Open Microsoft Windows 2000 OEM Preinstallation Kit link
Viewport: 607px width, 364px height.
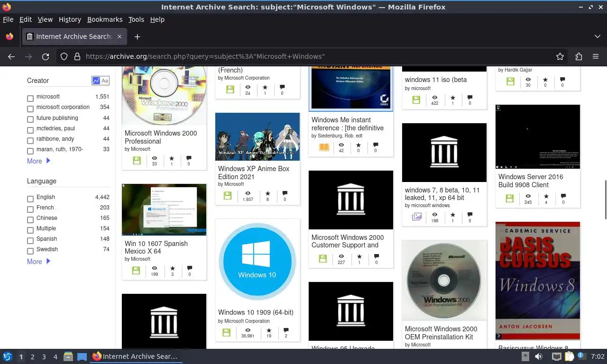(441, 333)
